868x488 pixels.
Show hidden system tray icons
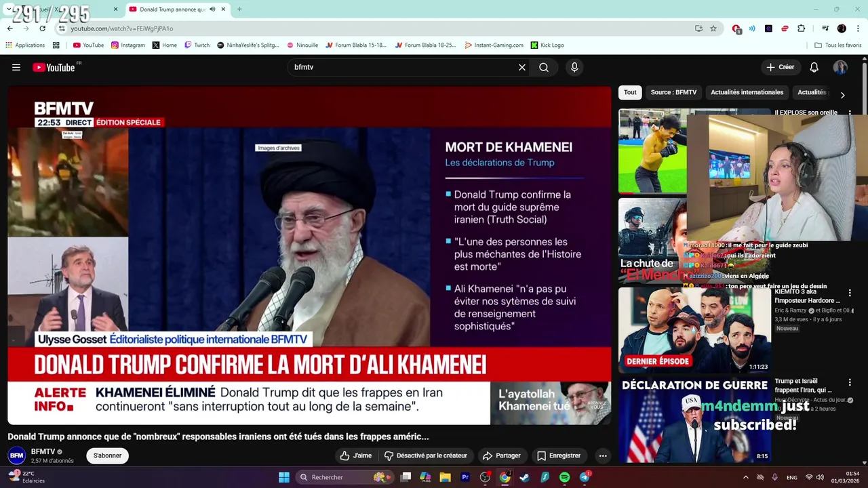point(745,477)
